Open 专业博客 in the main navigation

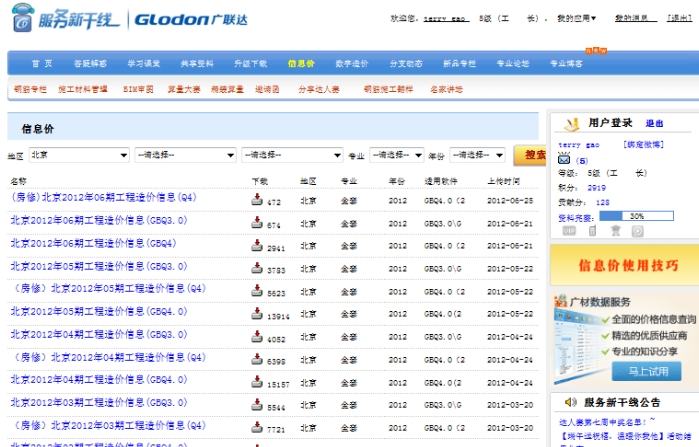coord(567,64)
